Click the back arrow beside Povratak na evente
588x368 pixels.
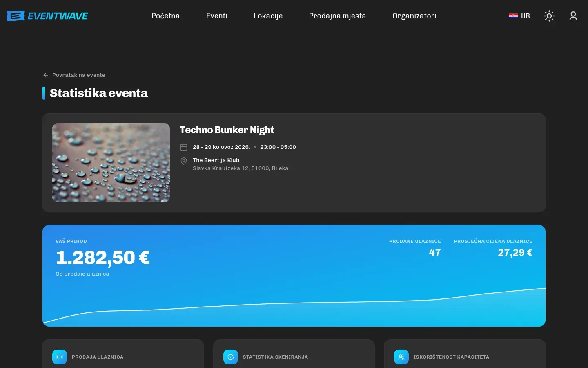coord(46,75)
